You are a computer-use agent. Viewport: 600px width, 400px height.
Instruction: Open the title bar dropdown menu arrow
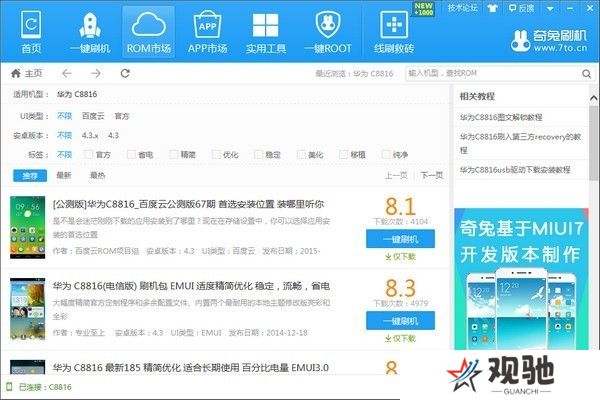(550, 8)
